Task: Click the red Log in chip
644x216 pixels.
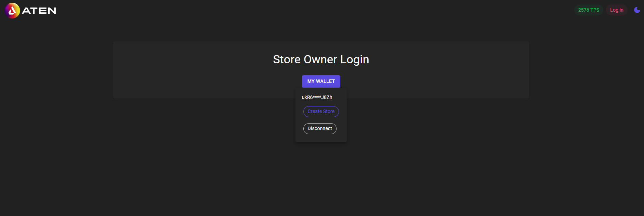Action: pos(616,10)
